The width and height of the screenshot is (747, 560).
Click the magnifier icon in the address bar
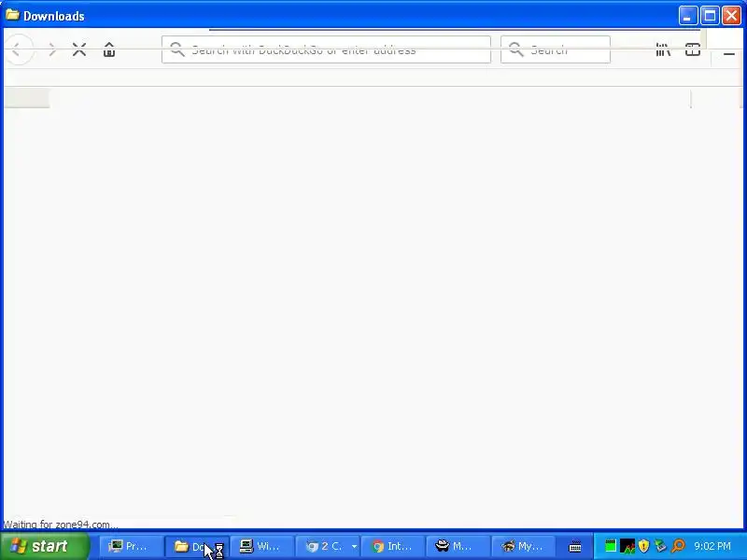click(177, 49)
